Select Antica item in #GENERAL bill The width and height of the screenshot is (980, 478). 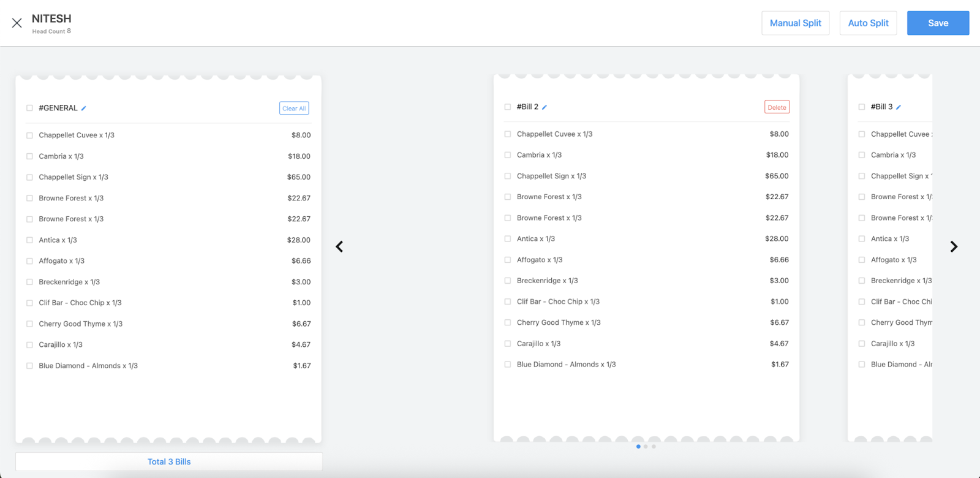pyautogui.click(x=29, y=240)
